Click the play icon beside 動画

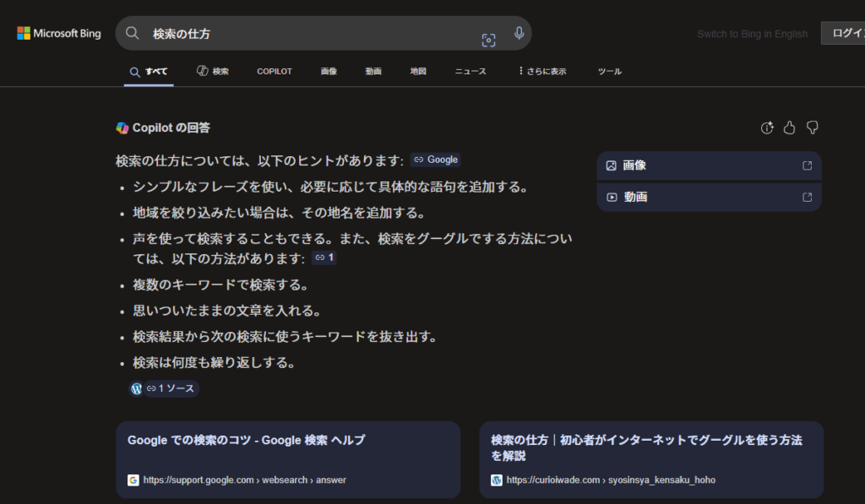click(x=612, y=197)
